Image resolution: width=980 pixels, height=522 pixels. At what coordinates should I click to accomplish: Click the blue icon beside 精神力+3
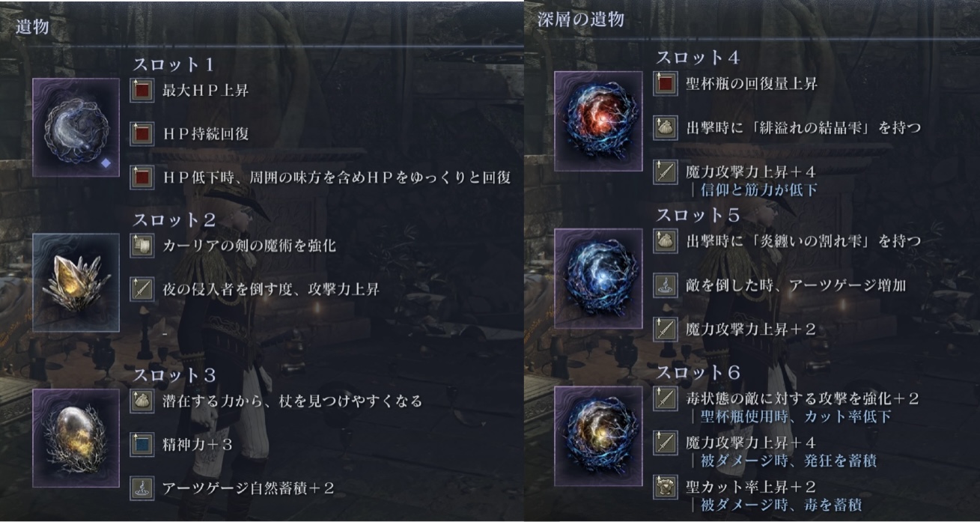[x=142, y=445]
